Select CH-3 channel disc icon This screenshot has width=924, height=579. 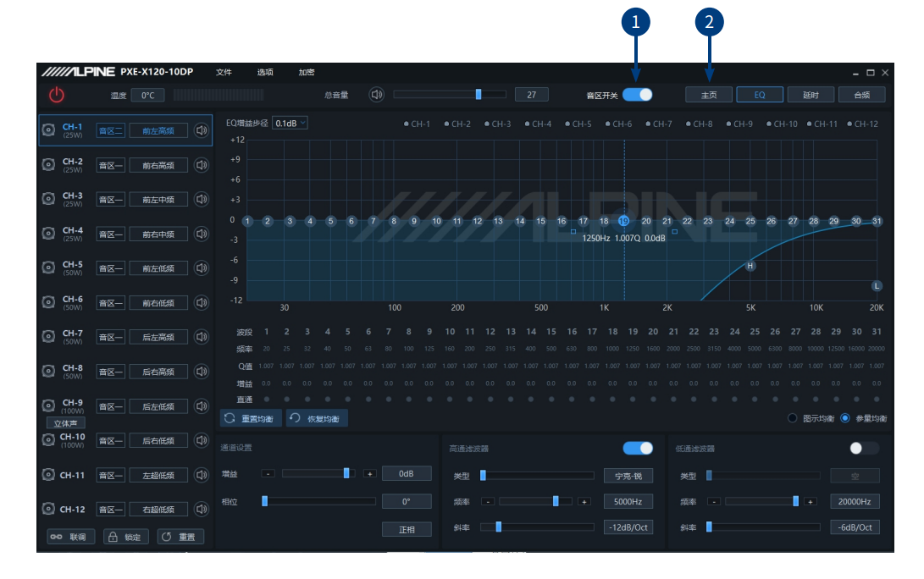pos(48,199)
